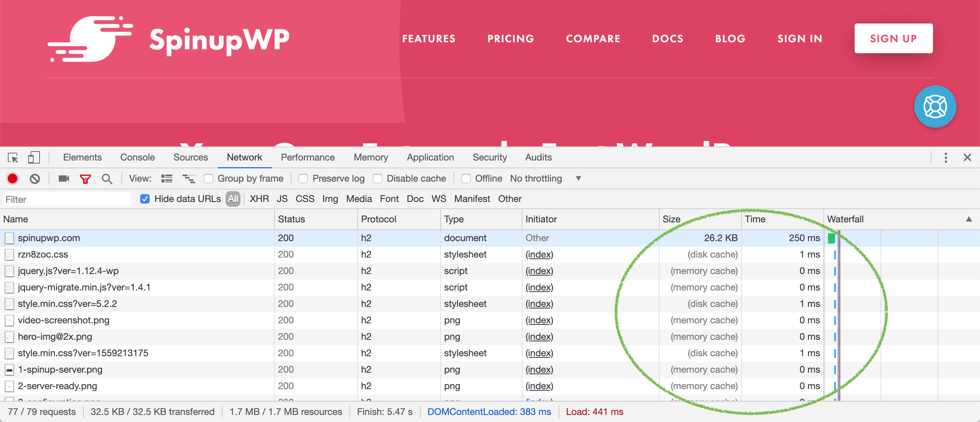Tick the Disable cache checkbox
The width and height of the screenshot is (980, 422).
pos(378,179)
